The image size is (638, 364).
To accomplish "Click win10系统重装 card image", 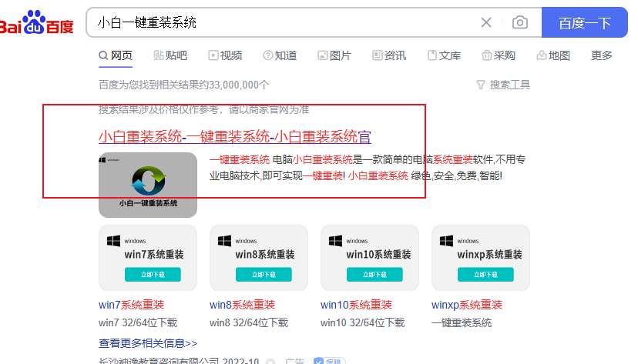I will [x=370, y=258].
